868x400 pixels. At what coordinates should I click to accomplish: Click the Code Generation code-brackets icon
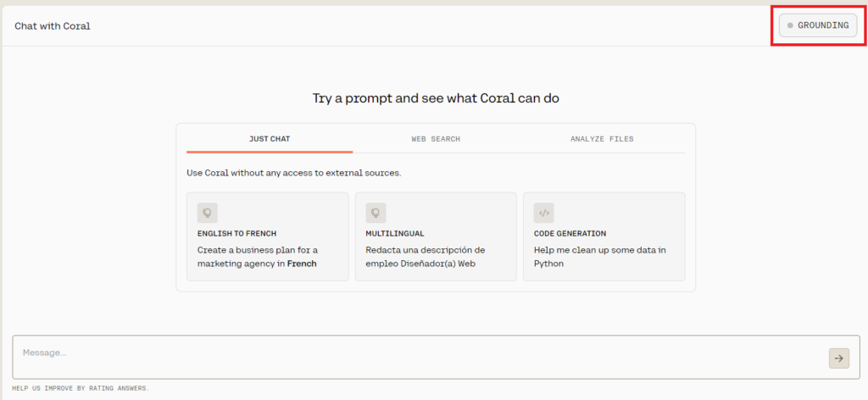544,213
